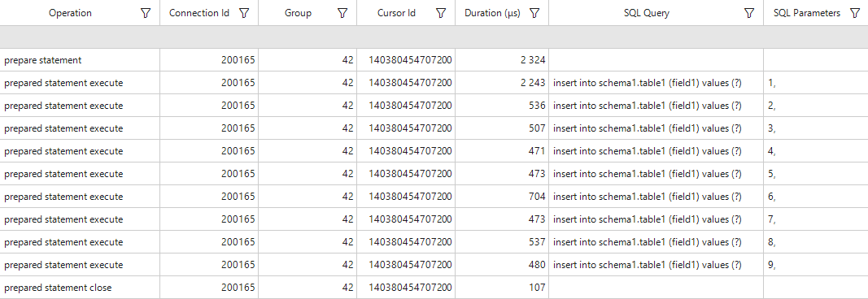Select the prepare statement row
This screenshot has height=299, width=868.
pos(434,59)
